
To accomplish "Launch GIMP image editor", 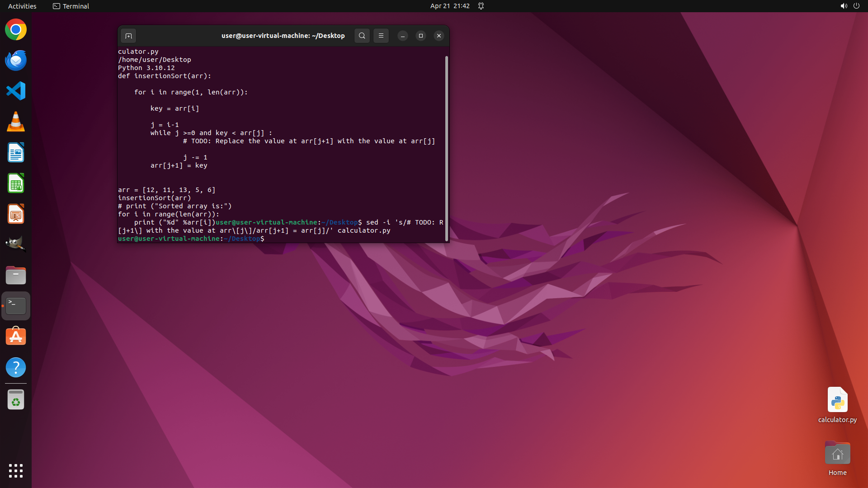I will pos(16,244).
